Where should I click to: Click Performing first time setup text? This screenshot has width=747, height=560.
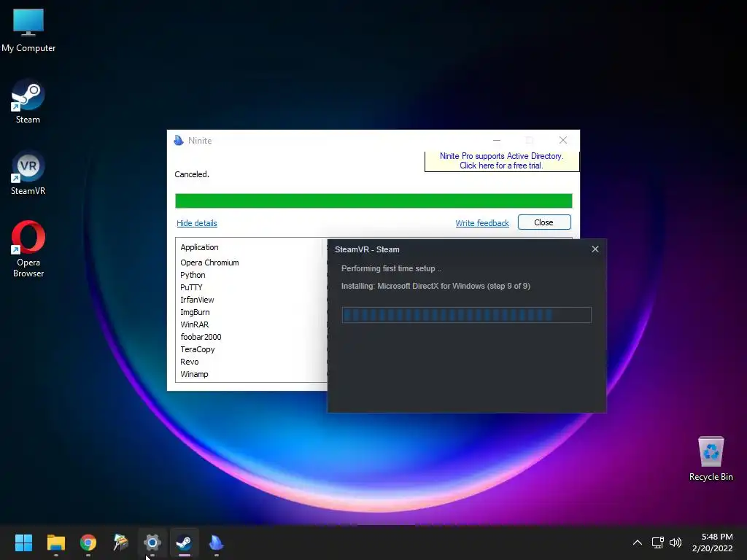coord(391,268)
